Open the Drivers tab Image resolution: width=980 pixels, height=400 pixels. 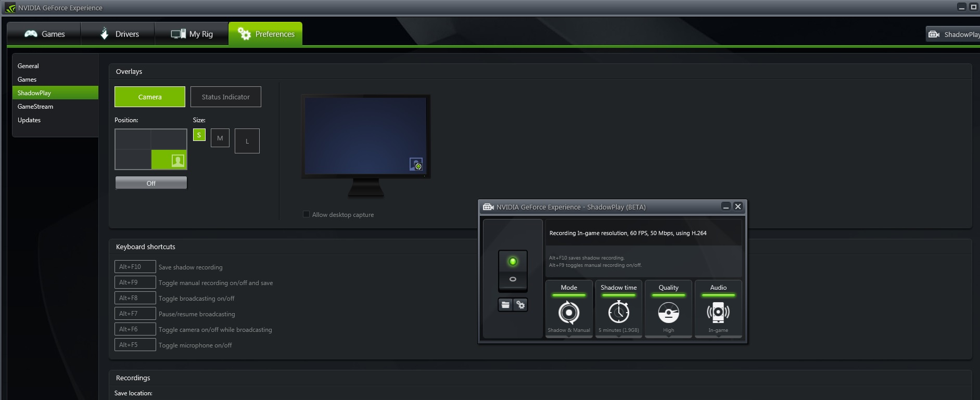click(x=118, y=34)
